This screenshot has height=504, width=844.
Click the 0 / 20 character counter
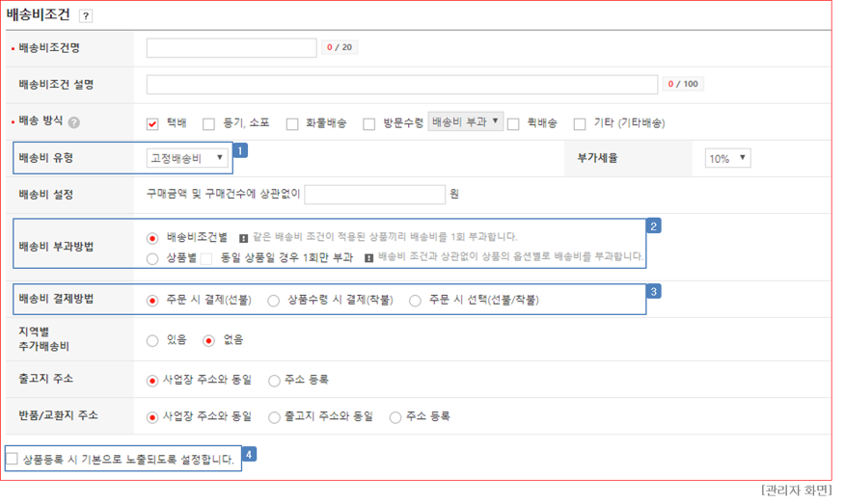pyautogui.click(x=340, y=47)
